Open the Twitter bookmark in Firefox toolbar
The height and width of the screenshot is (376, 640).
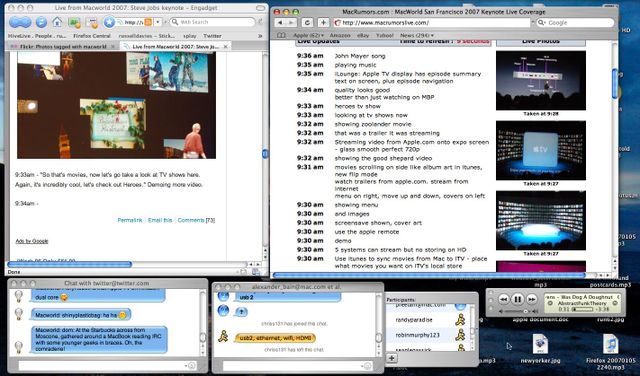(x=212, y=36)
